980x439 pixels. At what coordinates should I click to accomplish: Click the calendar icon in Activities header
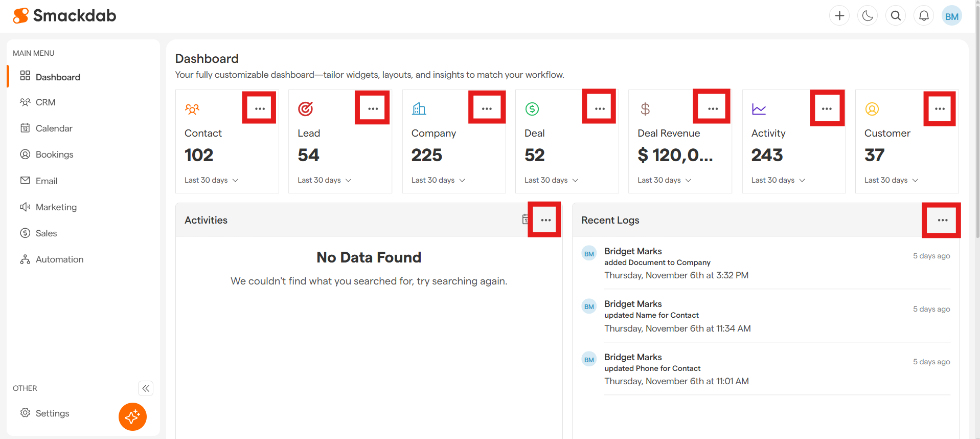pos(525,220)
